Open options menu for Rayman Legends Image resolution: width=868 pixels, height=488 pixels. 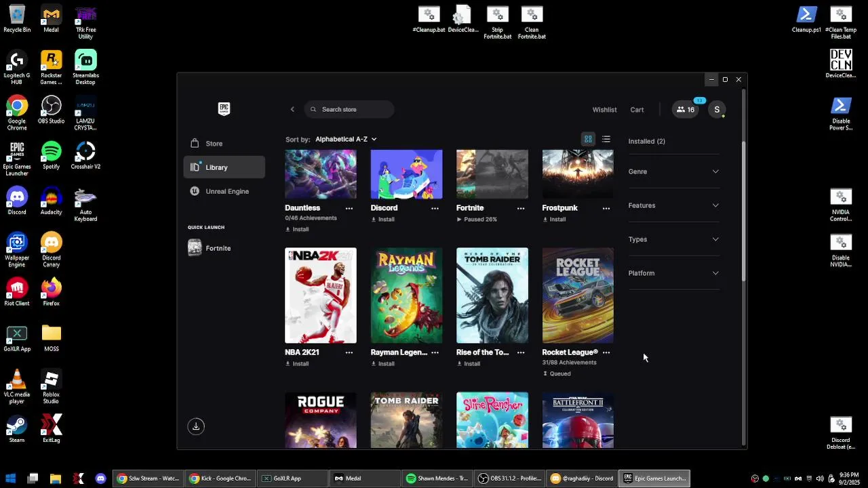(435, 352)
